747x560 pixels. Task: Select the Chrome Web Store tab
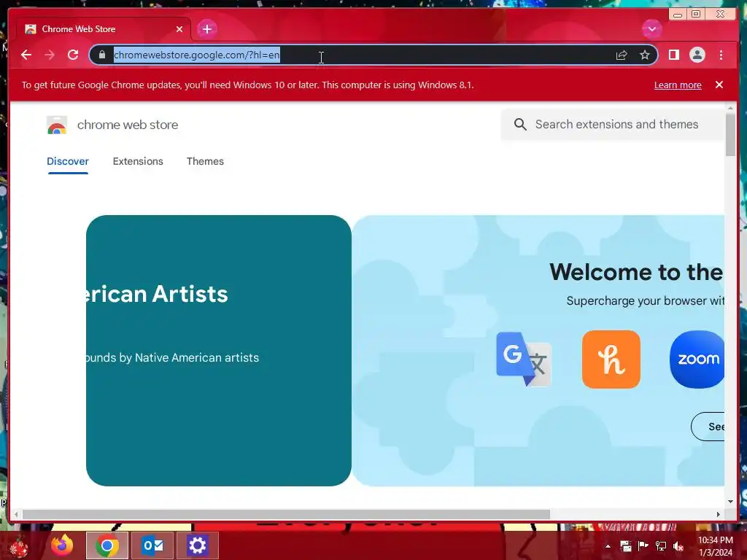click(x=104, y=29)
